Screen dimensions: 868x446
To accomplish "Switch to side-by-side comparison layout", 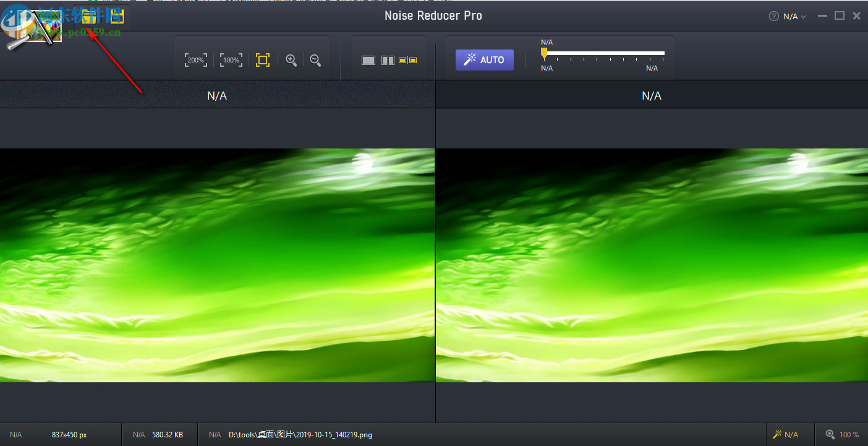I will 408,60.
